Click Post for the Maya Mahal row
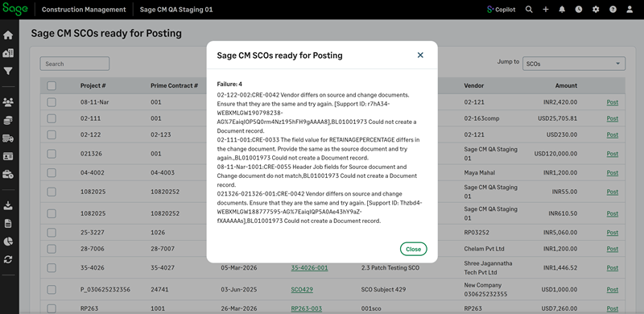Image resolution: width=644 pixels, height=314 pixels. point(612,173)
